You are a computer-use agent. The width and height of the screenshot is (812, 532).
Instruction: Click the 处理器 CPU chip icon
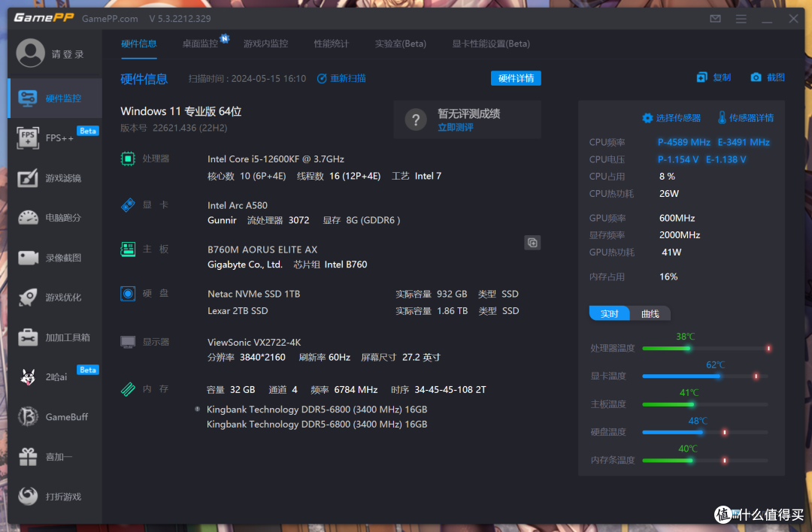(128, 159)
